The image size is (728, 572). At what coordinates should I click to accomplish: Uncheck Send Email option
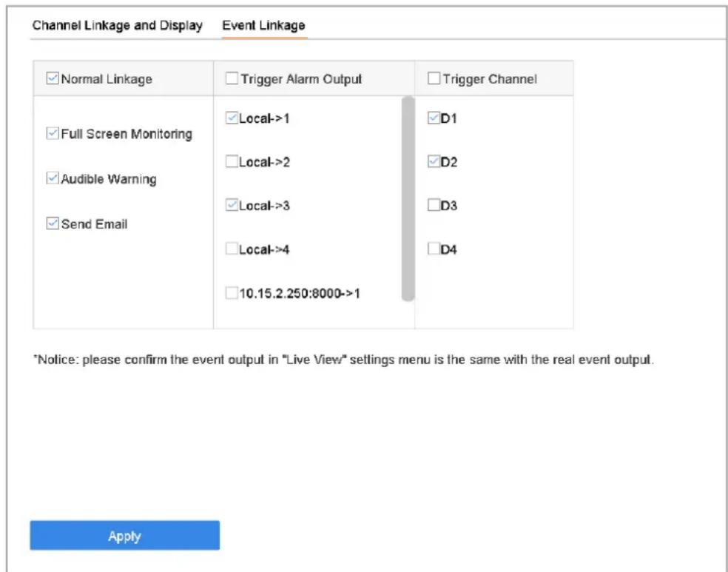(x=53, y=223)
